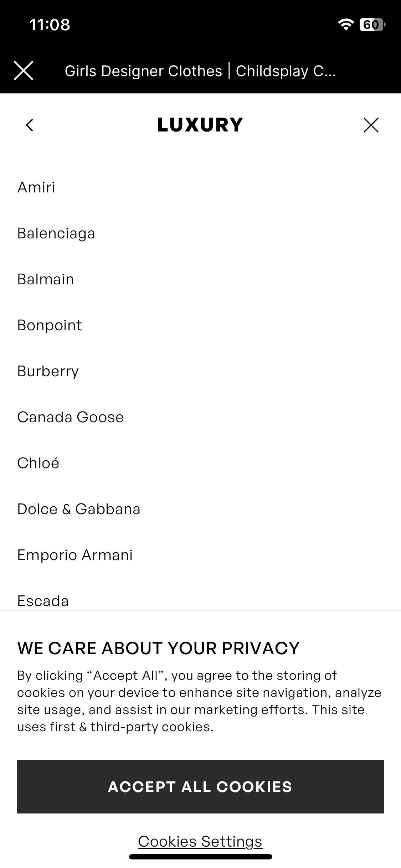
Task: Tap the battery indicator icon
Action: click(x=372, y=25)
